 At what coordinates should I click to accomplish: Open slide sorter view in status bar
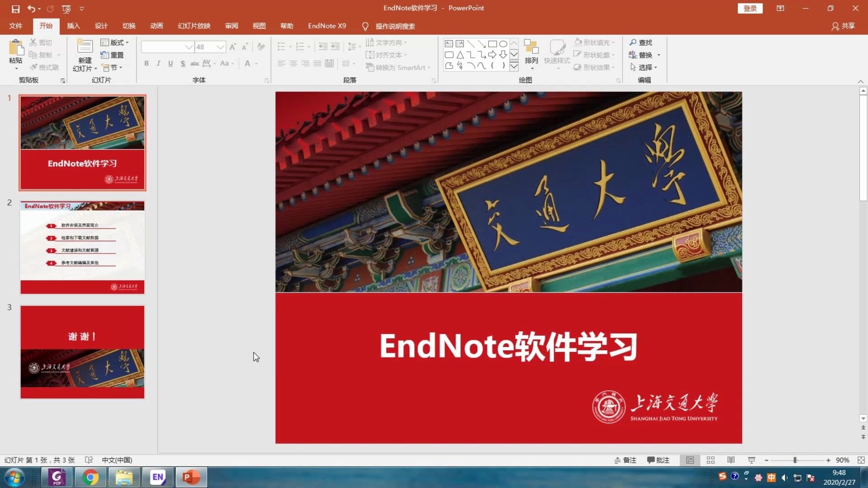pyautogui.click(x=710, y=460)
